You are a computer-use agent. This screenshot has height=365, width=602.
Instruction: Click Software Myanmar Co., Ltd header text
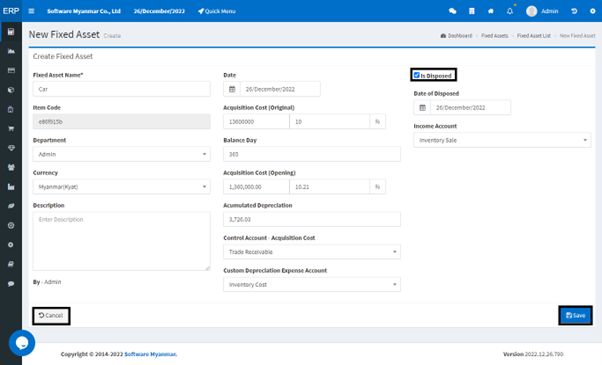(x=84, y=11)
